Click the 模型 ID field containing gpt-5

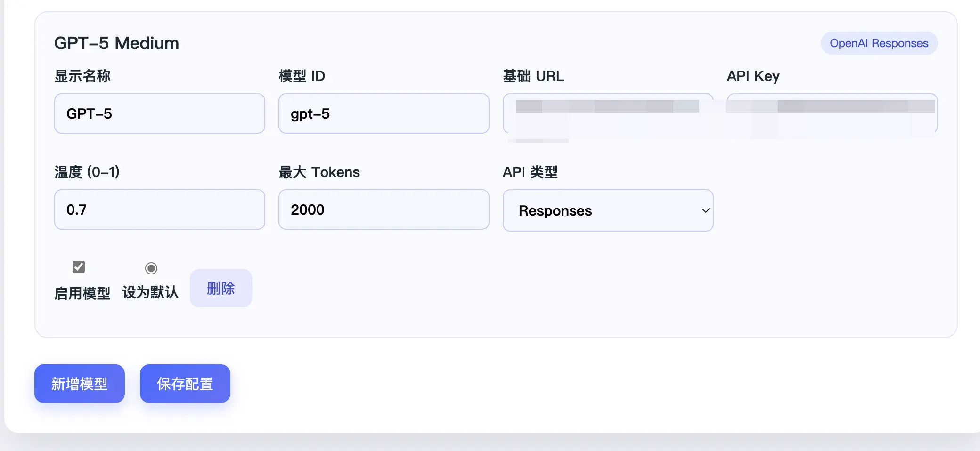[x=384, y=113]
